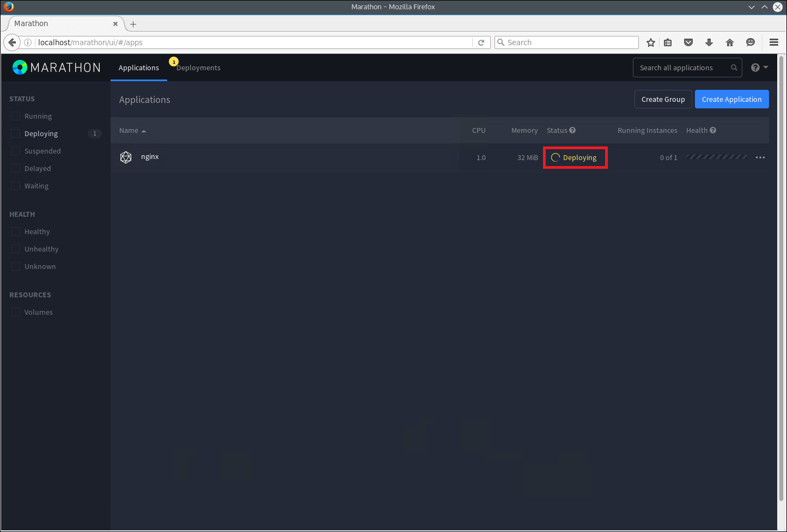Open a new tab with plus button

click(x=133, y=24)
